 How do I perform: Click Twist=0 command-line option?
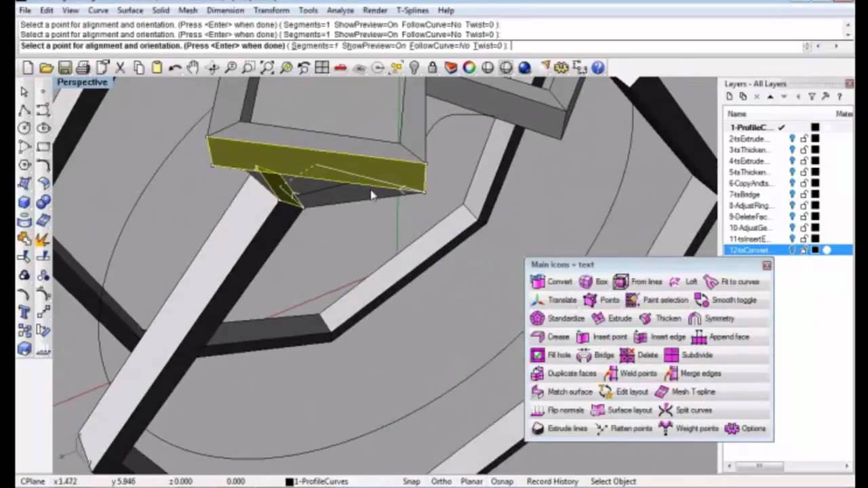(x=488, y=46)
